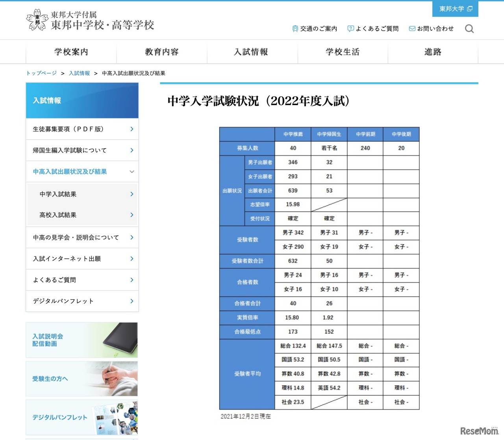Screen dimensions: 504x440
Task: Click the 中学帰国生 column header
Action: 329,134
